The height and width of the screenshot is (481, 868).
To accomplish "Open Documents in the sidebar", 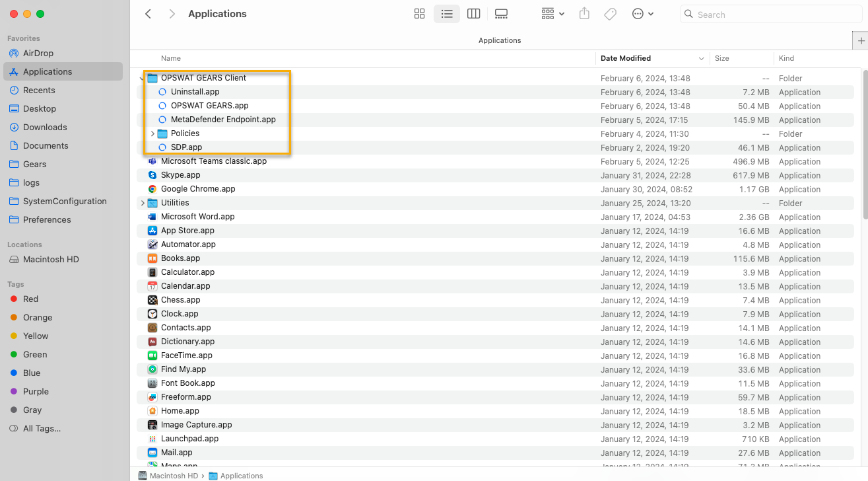I will [63, 145].
